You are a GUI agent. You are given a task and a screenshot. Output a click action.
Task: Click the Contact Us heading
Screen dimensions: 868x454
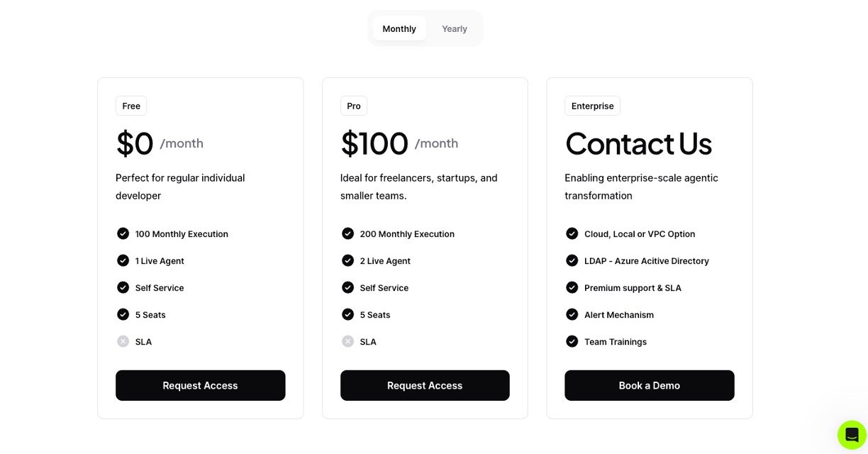[x=638, y=143]
